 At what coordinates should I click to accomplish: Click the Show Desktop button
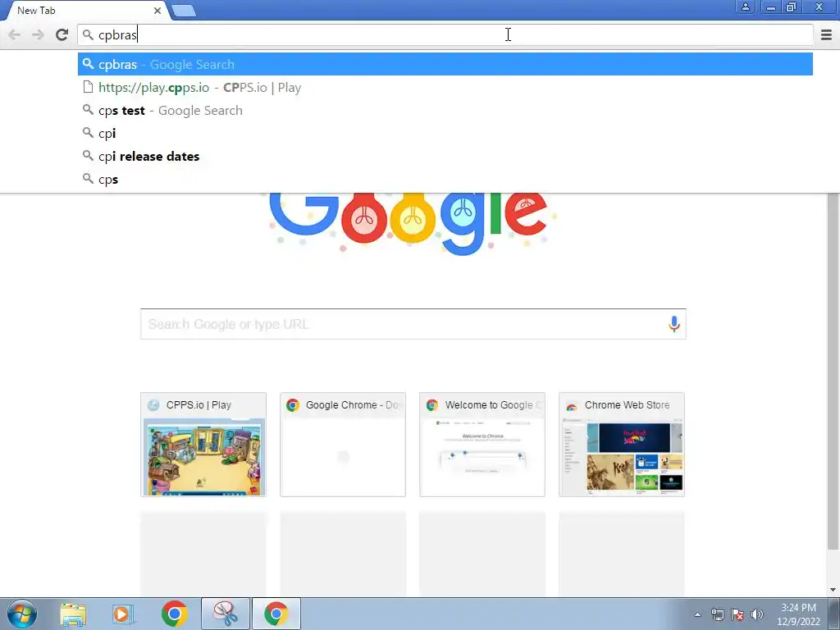click(x=834, y=614)
